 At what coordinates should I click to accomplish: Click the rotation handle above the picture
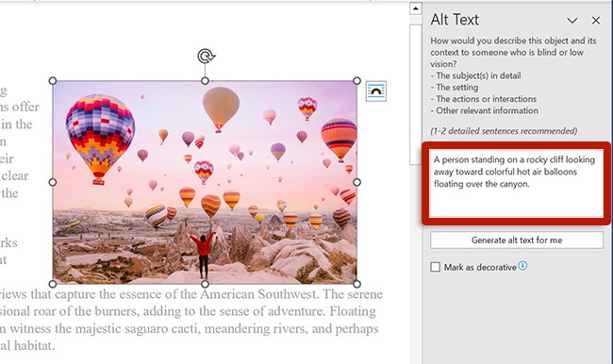tap(206, 56)
